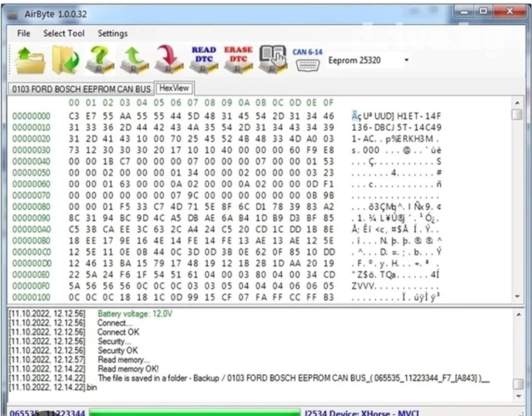
Task: Expand the Eeprom 25320 dropdown
Action: (x=406, y=60)
